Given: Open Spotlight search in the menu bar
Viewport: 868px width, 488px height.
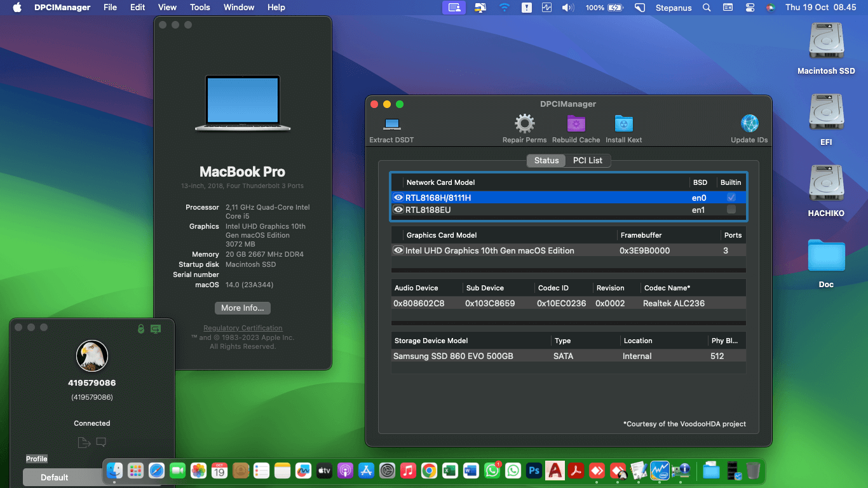Looking at the screenshot, I should tap(707, 8).
